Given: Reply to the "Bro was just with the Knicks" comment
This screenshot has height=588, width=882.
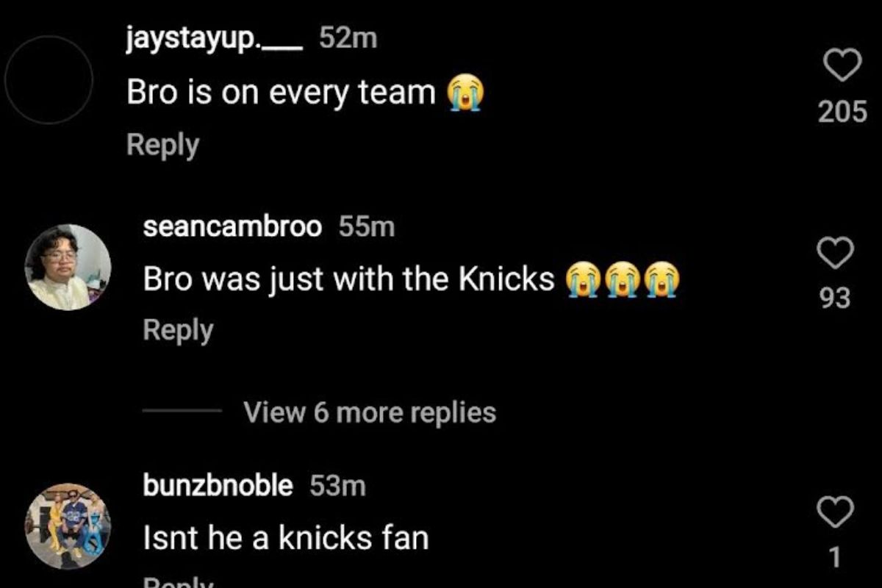Looking at the screenshot, I should [178, 330].
